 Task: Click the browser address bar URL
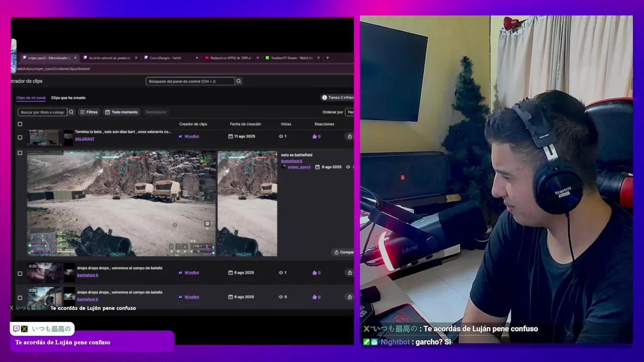coord(53,69)
